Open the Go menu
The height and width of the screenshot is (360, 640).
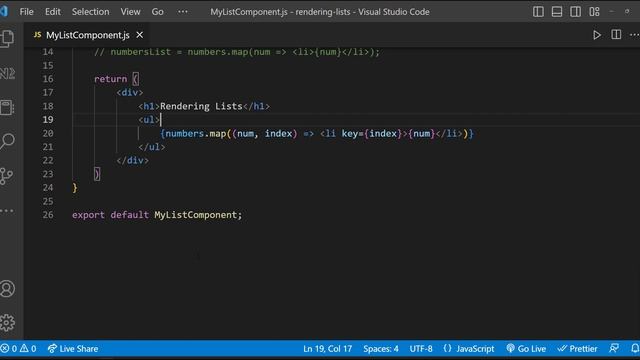(158, 12)
